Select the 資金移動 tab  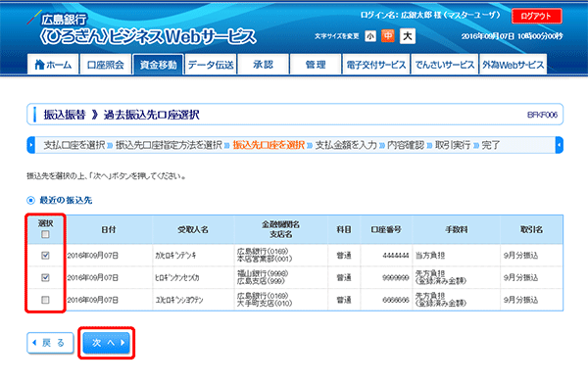point(158,65)
